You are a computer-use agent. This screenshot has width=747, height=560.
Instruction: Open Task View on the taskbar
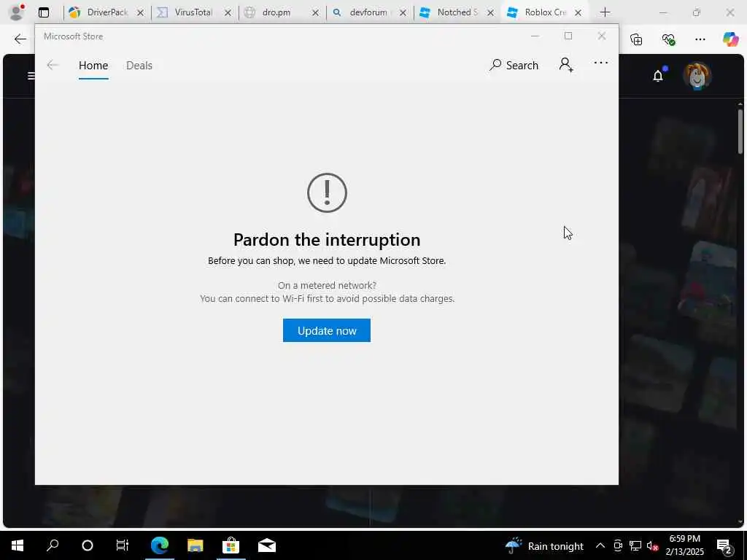(123, 545)
